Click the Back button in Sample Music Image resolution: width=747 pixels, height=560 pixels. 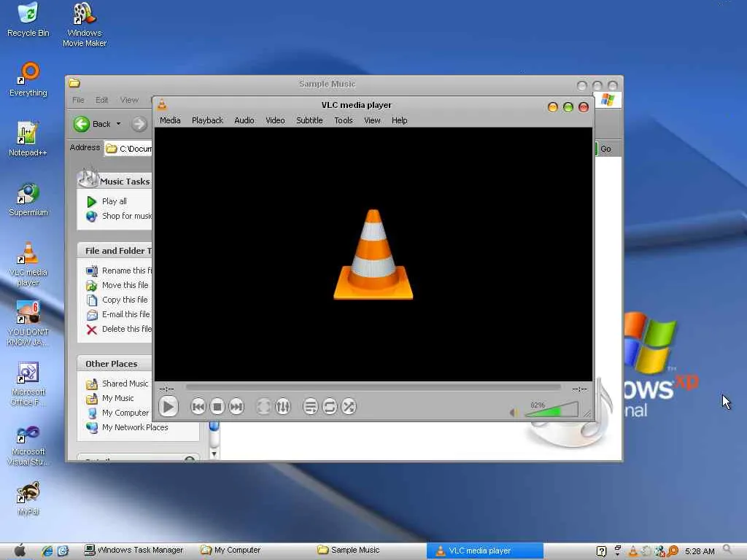pos(93,124)
